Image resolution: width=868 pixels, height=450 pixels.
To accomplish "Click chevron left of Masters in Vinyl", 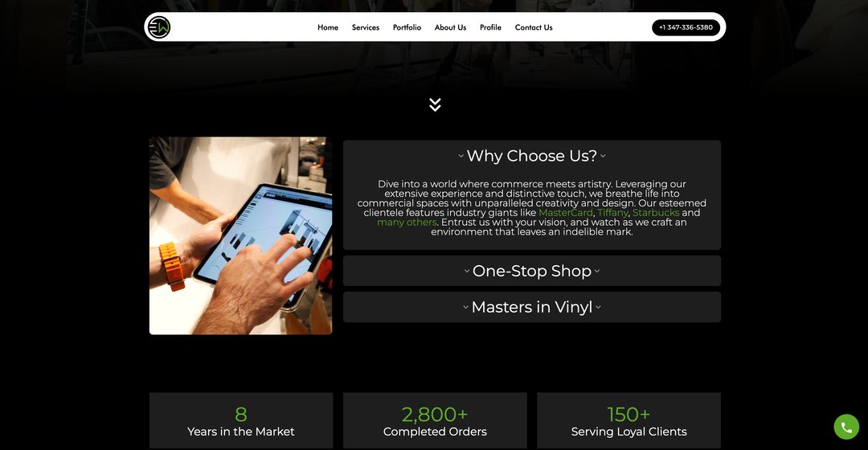I will [x=465, y=307].
